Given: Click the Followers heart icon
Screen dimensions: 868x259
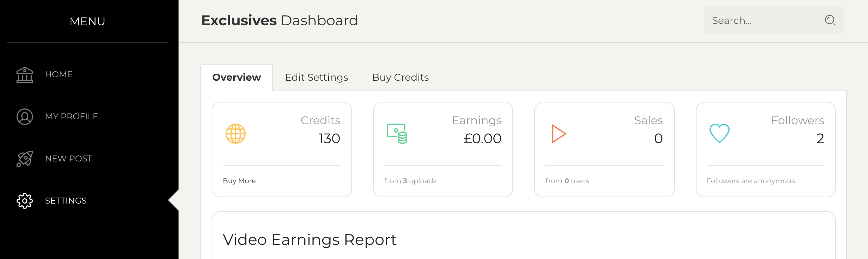Looking at the screenshot, I should click(x=719, y=133).
